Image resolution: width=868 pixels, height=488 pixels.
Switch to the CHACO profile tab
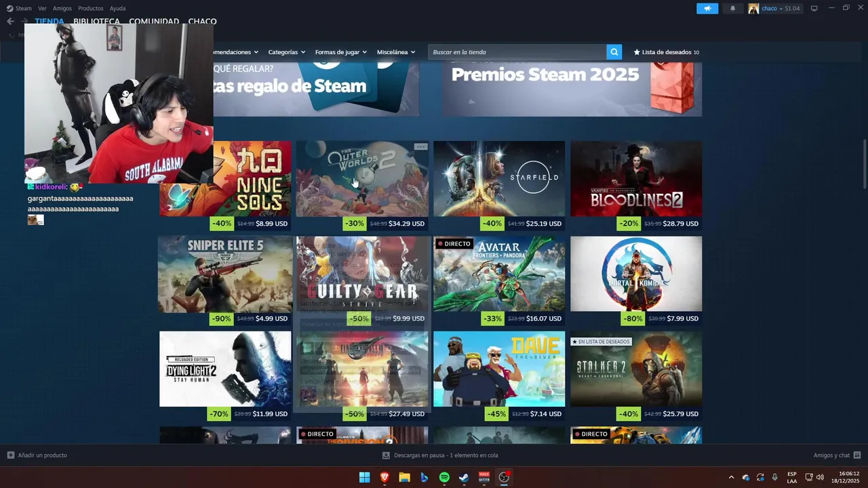coord(203,21)
